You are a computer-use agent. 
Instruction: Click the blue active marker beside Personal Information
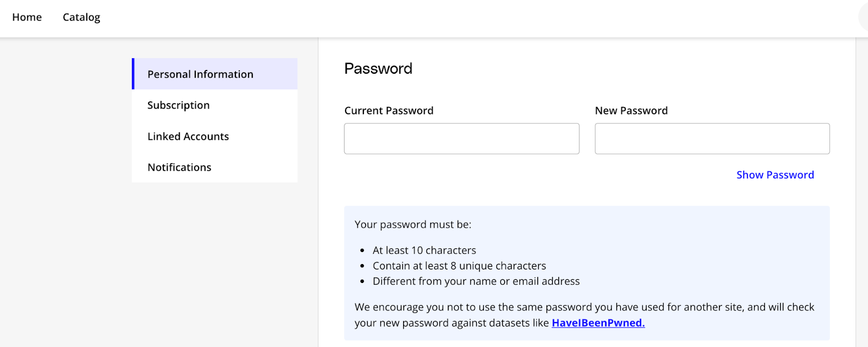click(133, 74)
